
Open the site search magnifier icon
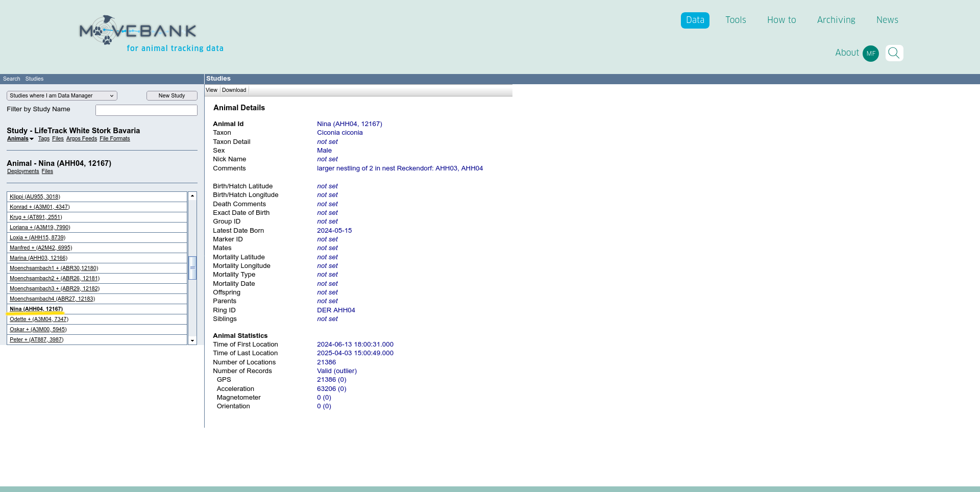[x=894, y=53]
